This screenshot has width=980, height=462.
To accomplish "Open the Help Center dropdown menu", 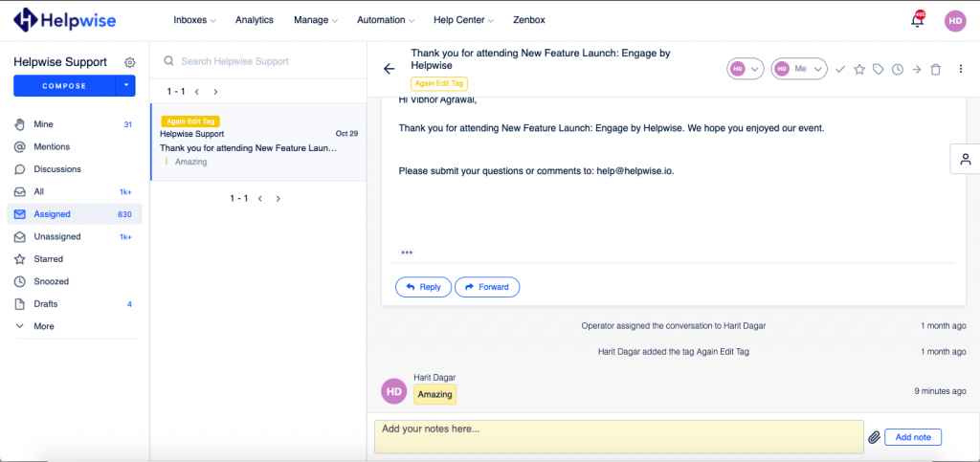I will coord(464,20).
